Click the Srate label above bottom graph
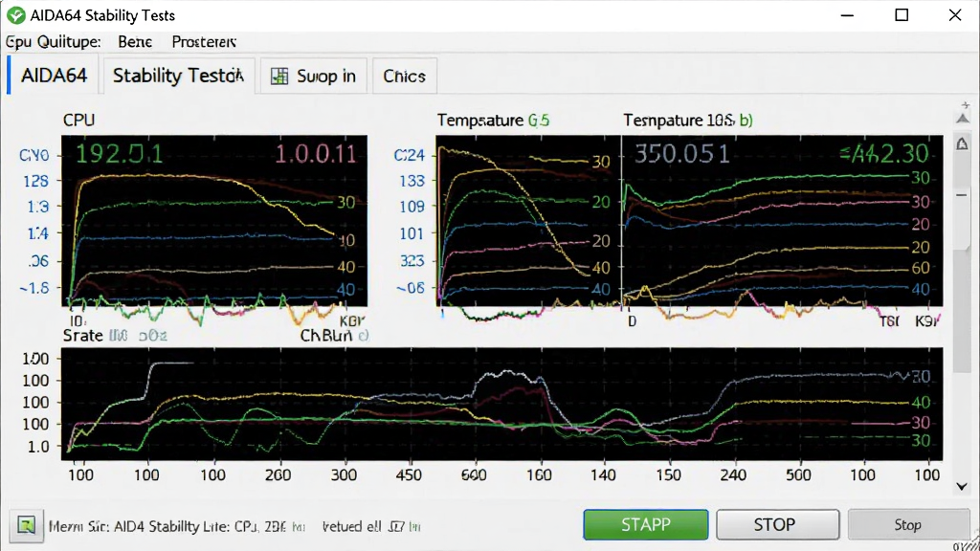The height and width of the screenshot is (551, 980). pos(82,336)
